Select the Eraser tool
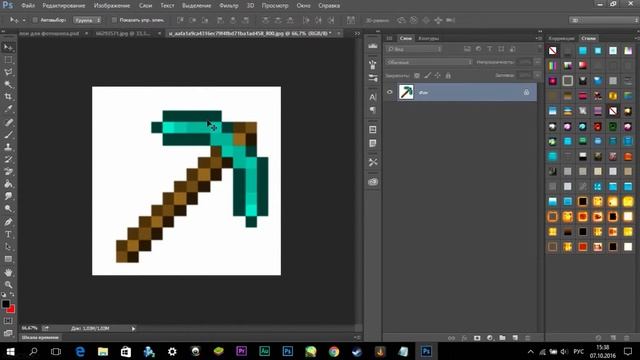This screenshot has width=640, height=360. coord(8,171)
